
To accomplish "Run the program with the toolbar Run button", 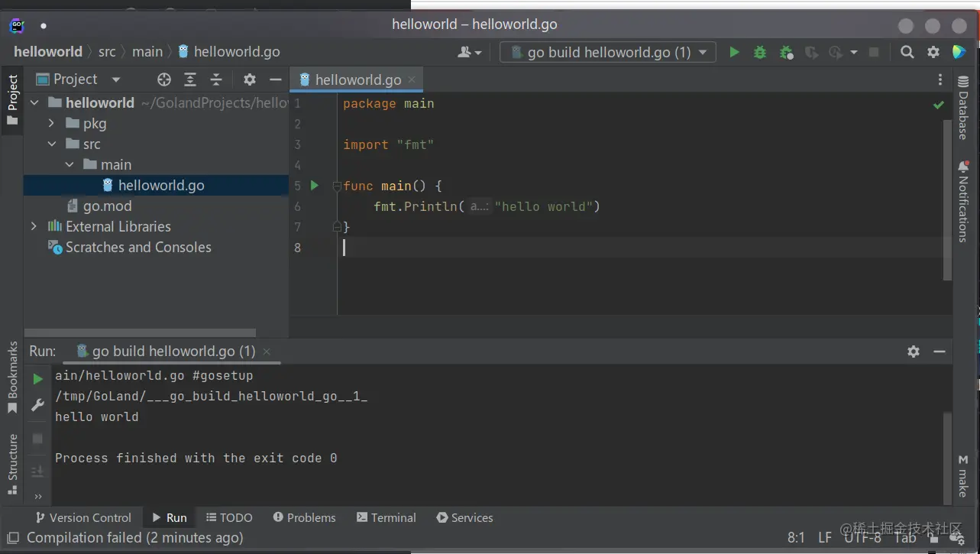I will [734, 52].
